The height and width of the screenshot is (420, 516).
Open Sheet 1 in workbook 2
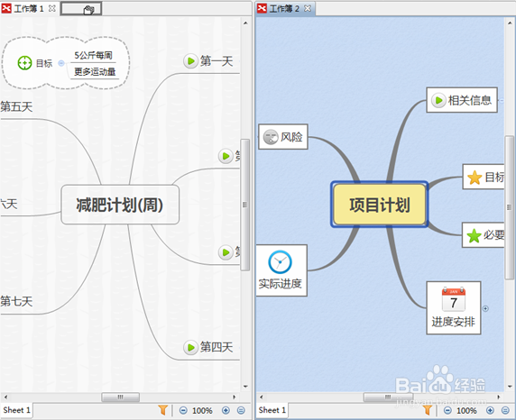pos(272,410)
